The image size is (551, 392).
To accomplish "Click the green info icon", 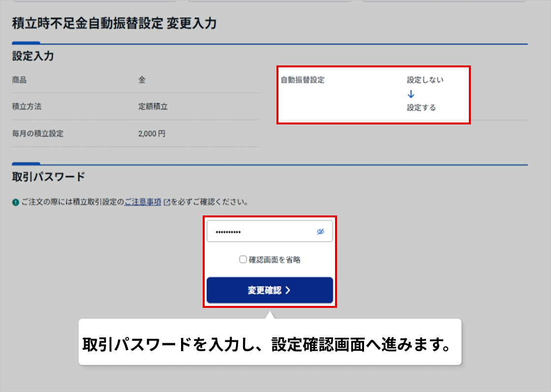I will click(x=16, y=203).
